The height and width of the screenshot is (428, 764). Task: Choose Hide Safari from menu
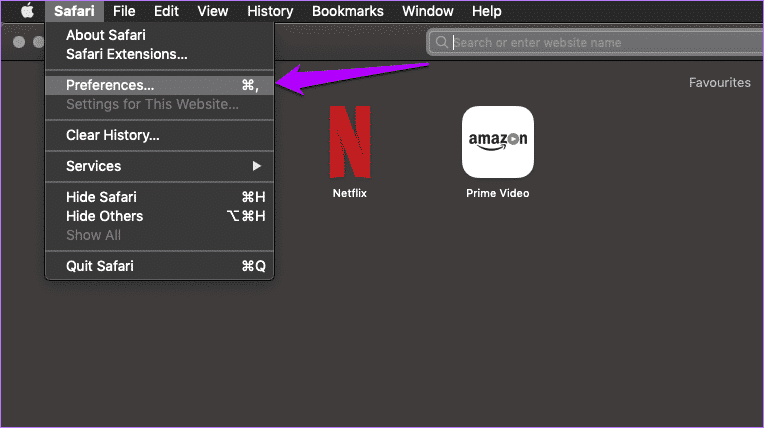pos(101,197)
